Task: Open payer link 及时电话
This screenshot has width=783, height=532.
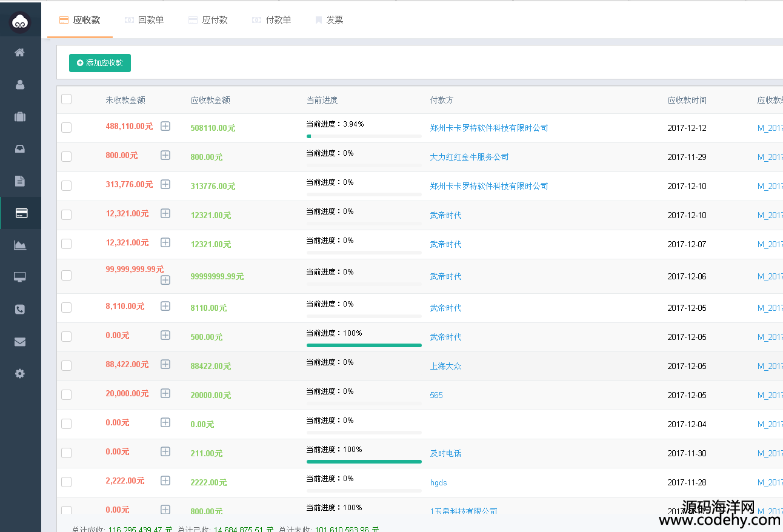Action: coord(446,453)
